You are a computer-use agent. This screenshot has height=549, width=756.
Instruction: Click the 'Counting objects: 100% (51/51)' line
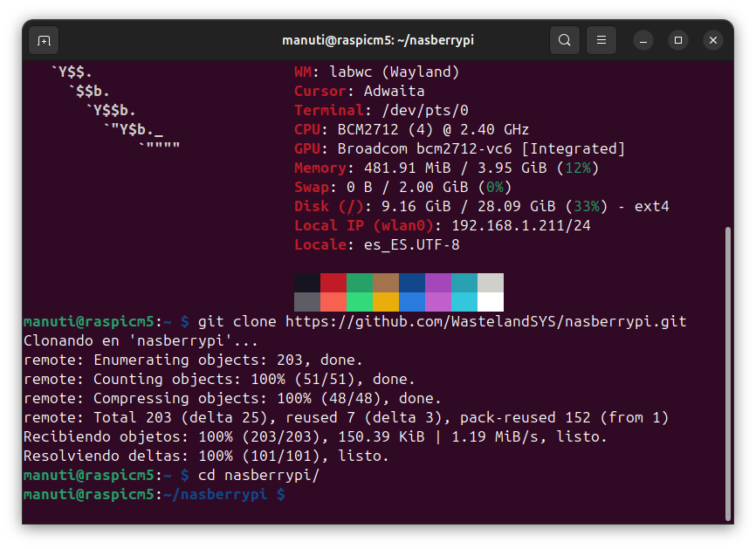point(219,380)
